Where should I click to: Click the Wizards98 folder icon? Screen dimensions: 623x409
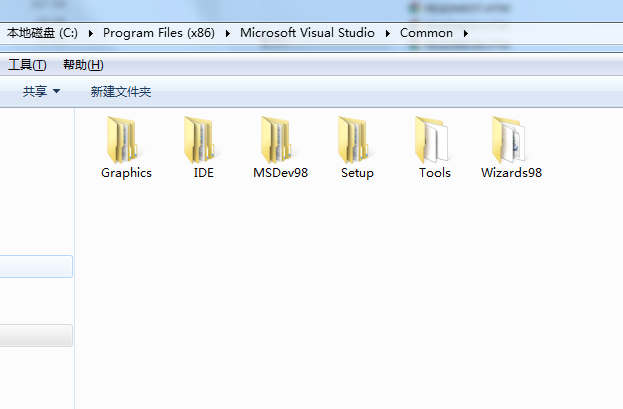click(508, 140)
